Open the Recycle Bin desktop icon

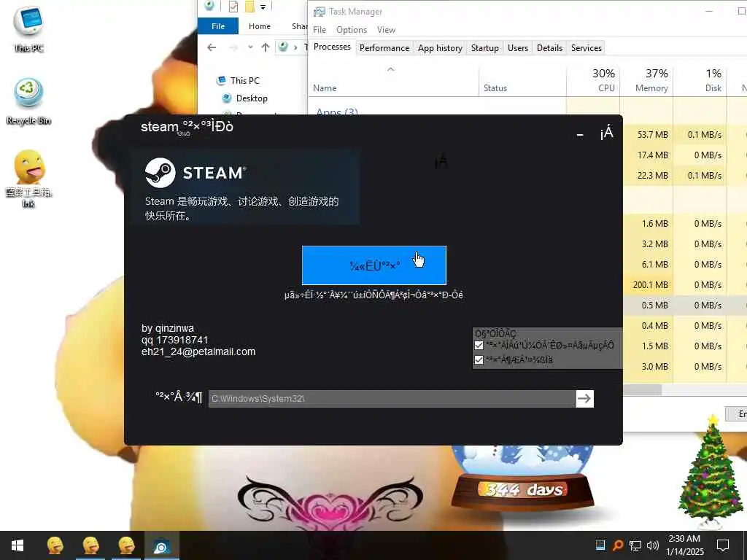(28, 101)
